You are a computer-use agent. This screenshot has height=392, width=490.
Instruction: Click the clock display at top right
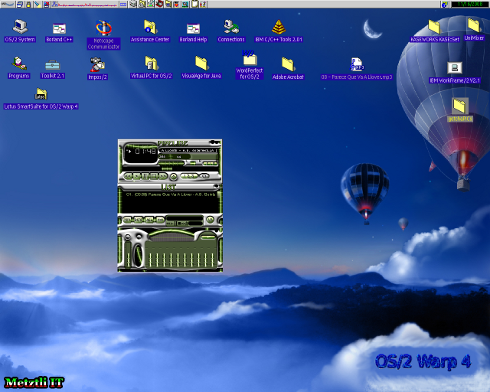click(470, 4)
